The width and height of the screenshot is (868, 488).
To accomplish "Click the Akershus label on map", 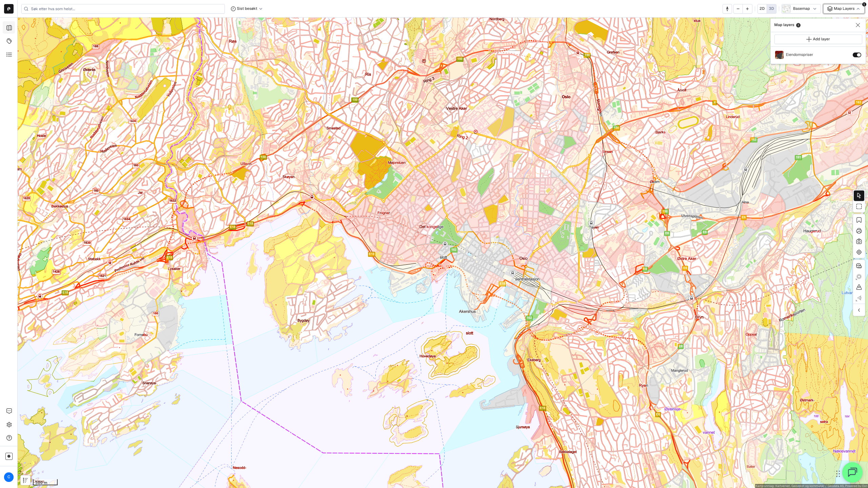I will coord(467,311).
